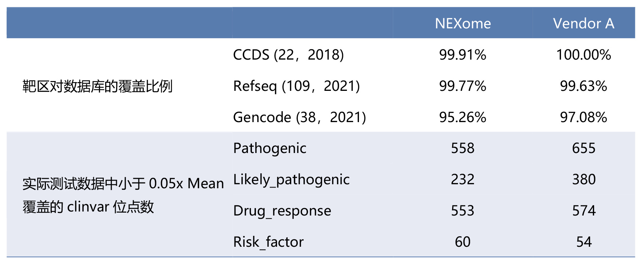The image size is (644, 266).
Task: Select the 553 Drug_response count cell
Action: point(462,211)
